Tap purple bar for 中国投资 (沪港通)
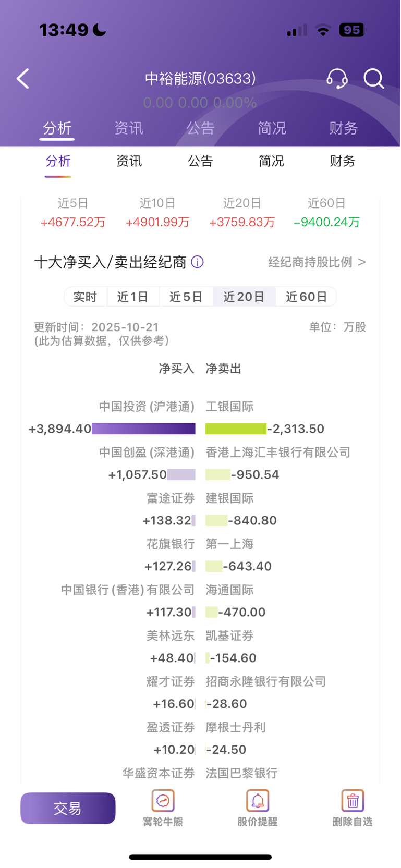This screenshot has width=401, height=868. 143,429
